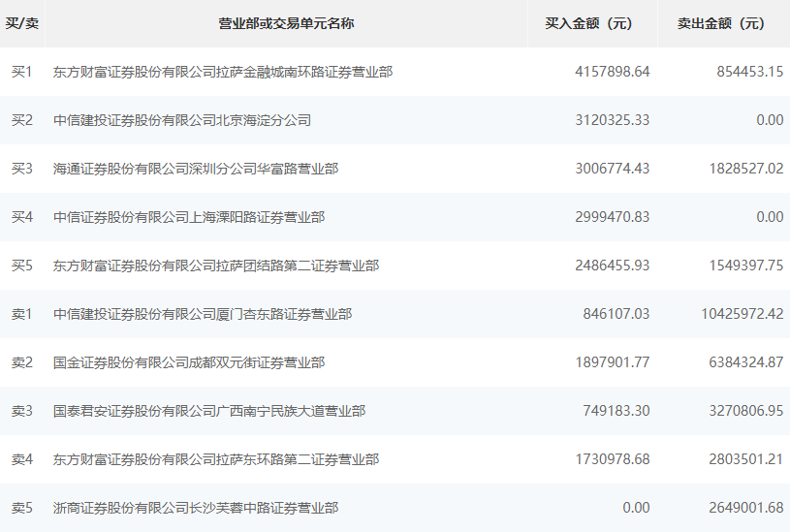Viewport: 790px width, 532px height.
Task: Select the 买5 row label
Action: [21, 265]
